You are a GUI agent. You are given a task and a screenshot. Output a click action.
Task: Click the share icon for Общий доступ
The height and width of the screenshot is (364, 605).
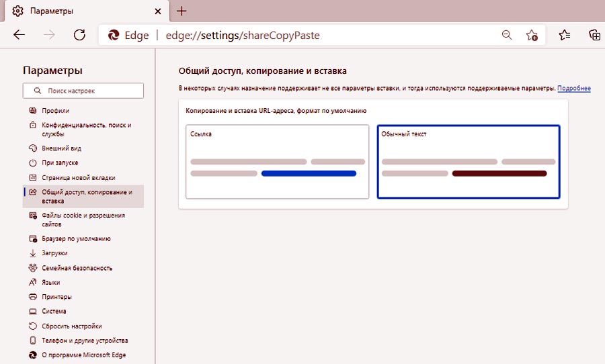tap(33, 191)
